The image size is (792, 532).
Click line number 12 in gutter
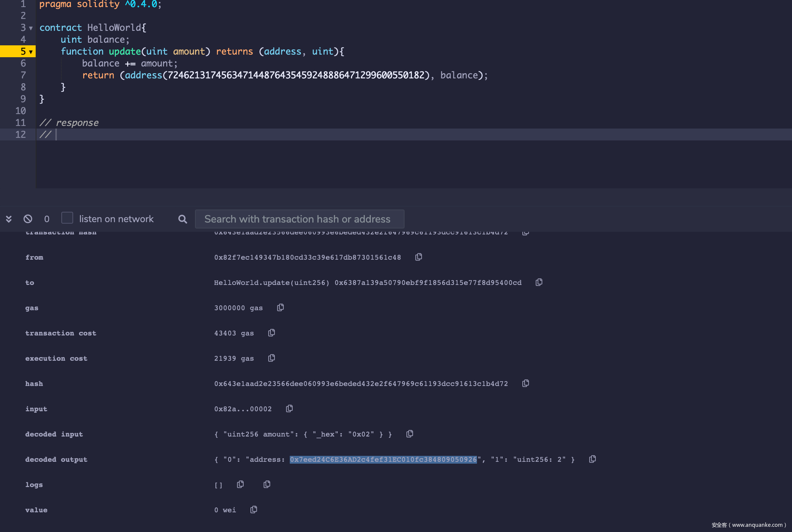[20, 134]
